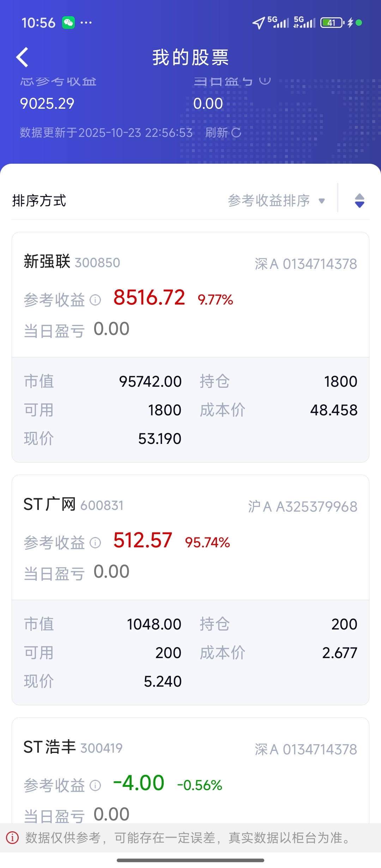Tap 新强联 holdings detail panel with 市值 95742.00
Screen dimensions: 381x868
(190, 410)
